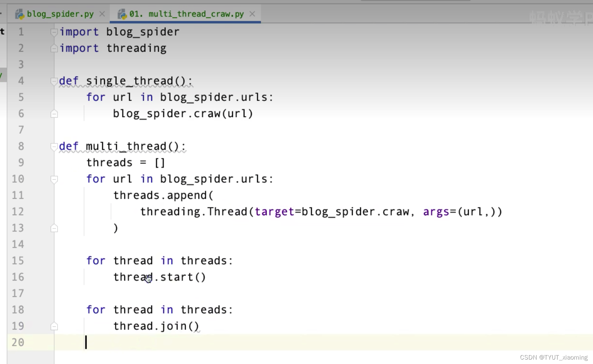Screen dimensions: 593x364
Task: Collapse the for loop fold on line 10
Action: tap(54, 179)
